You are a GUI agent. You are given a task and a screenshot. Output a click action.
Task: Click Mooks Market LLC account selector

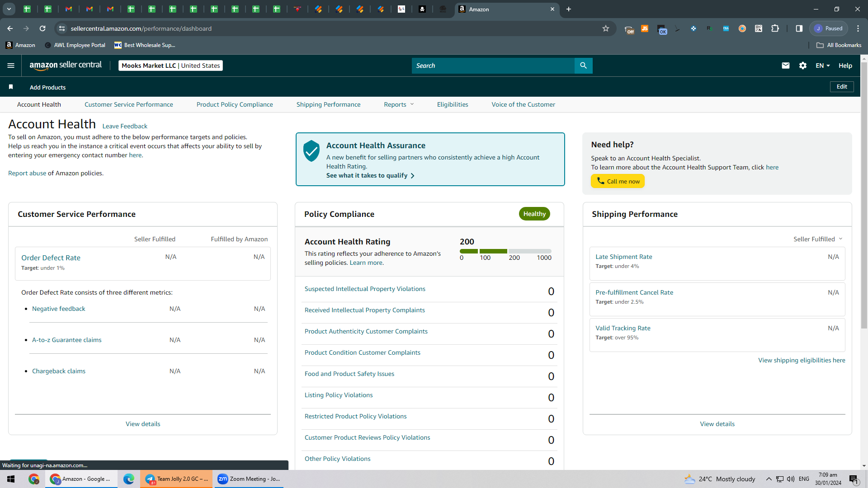coord(170,66)
